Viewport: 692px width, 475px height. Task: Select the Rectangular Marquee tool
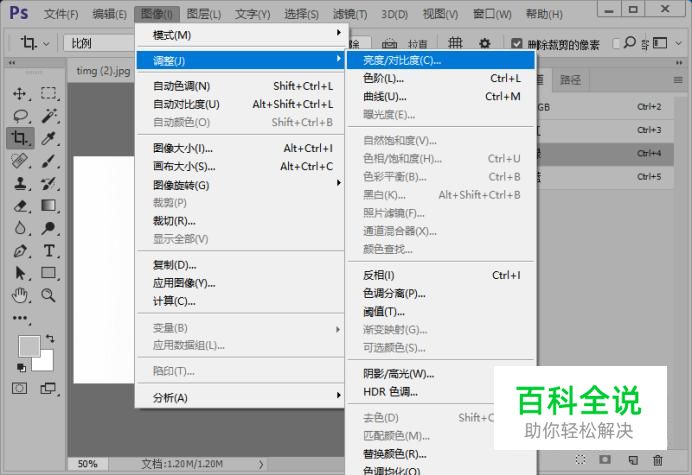click(49, 94)
